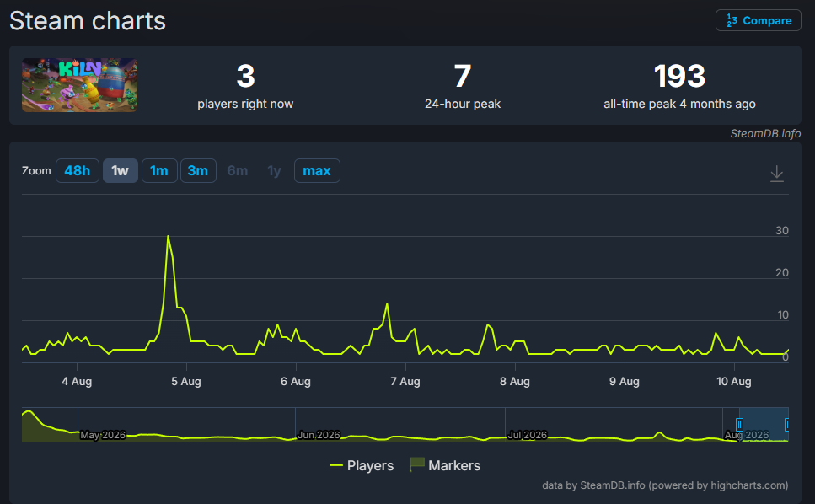Viewport: 815px width, 504px height.
Task: Click the 193 all-time peak value
Action: 679,77
